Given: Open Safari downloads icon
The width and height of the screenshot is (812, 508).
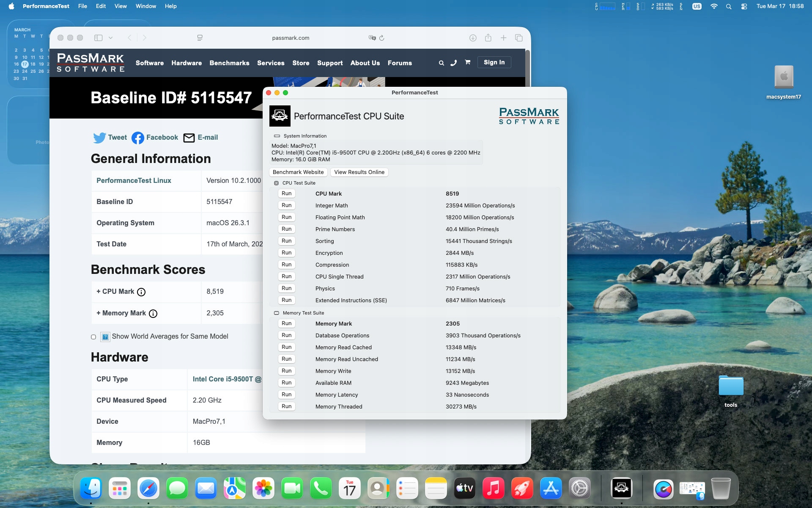Looking at the screenshot, I should (473, 38).
